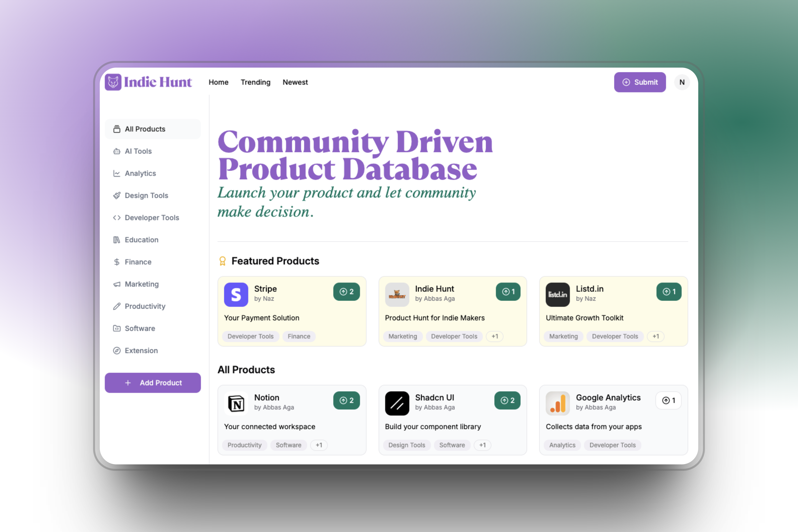Click the Design Tools brush icon

pyautogui.click(x=117, y=195)
